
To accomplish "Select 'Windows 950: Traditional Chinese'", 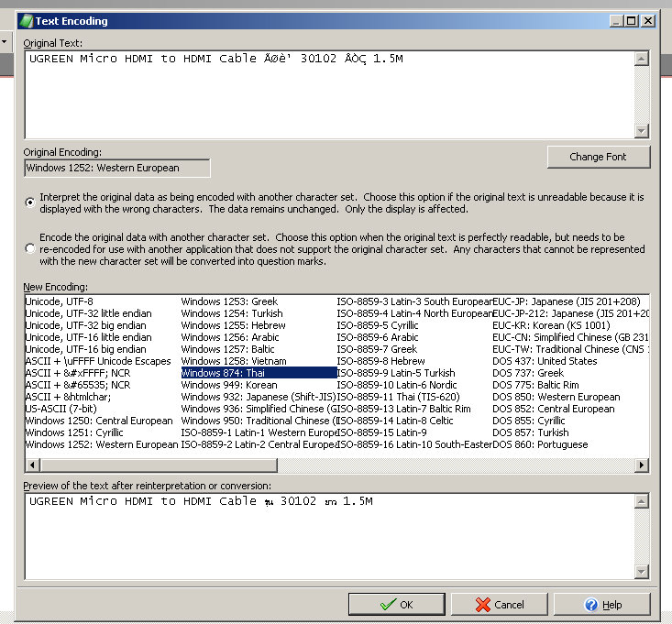I will tap(259, 421).
